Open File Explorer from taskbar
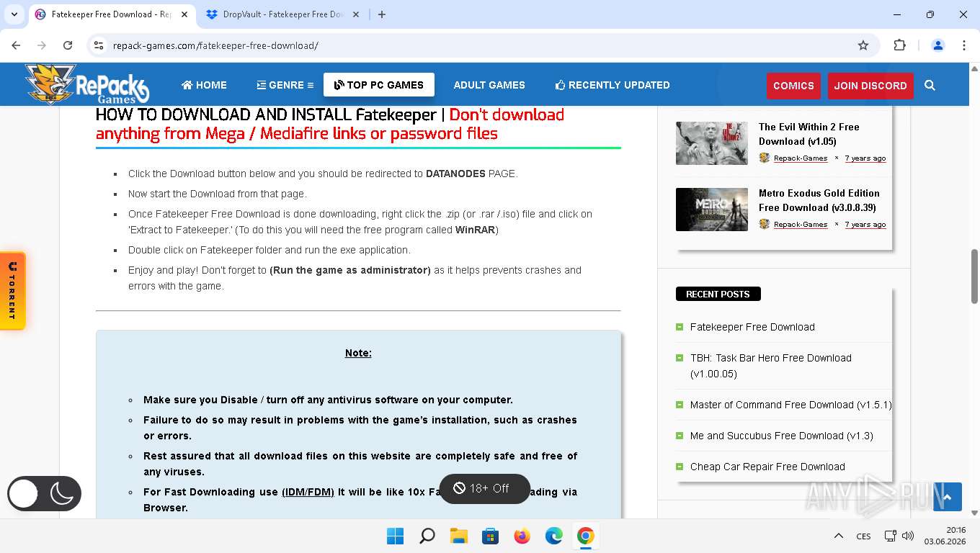This screenshot has width=980, height=553. pyautogui.click(x=459, y=536)
